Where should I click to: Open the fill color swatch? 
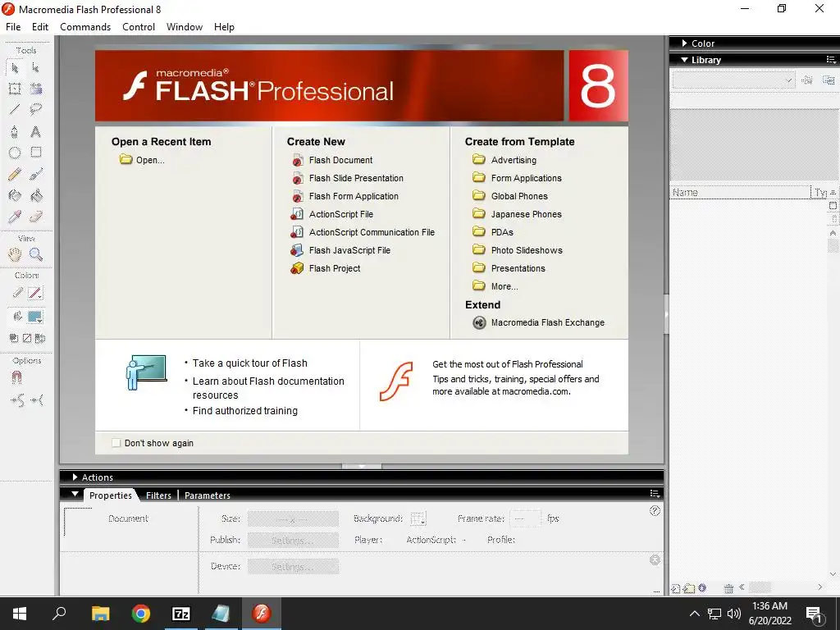tap(34, 317)
